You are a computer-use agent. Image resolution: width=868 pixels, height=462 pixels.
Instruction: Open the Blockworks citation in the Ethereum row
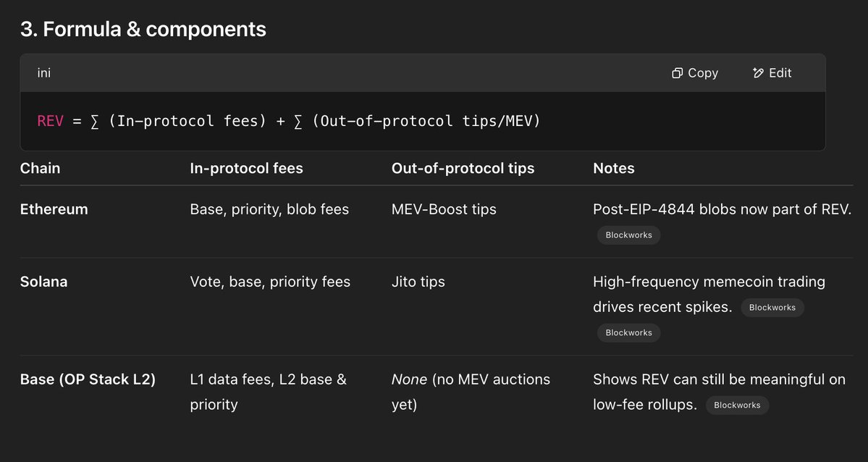click(x=628, y=235)
